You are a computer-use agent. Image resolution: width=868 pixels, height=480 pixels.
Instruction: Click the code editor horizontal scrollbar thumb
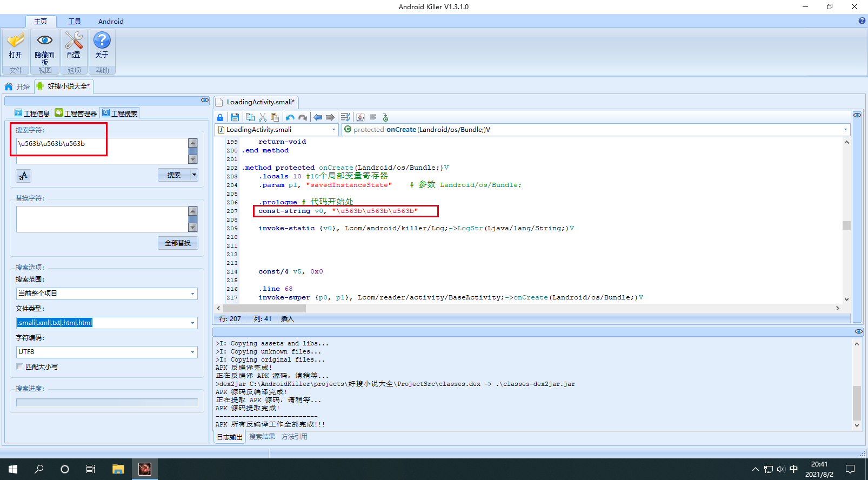(x=265, y=308)
